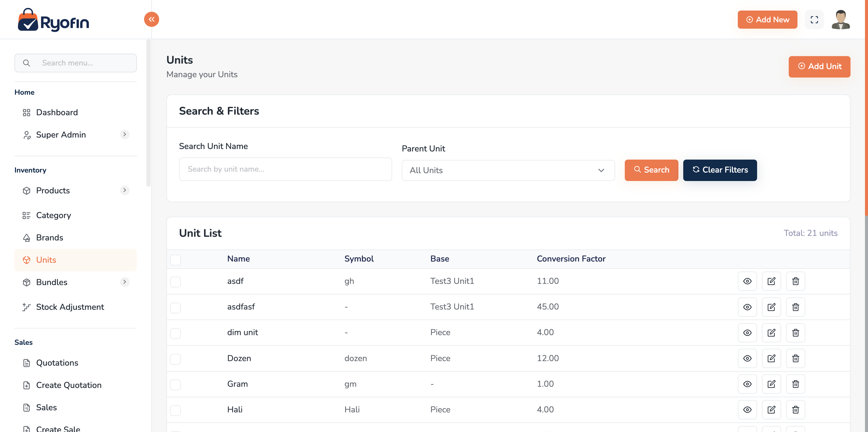Open Quotations in the sidebar
Image resolution: width=868 pixels, height=432 pixels.
(x=75, y=363)
